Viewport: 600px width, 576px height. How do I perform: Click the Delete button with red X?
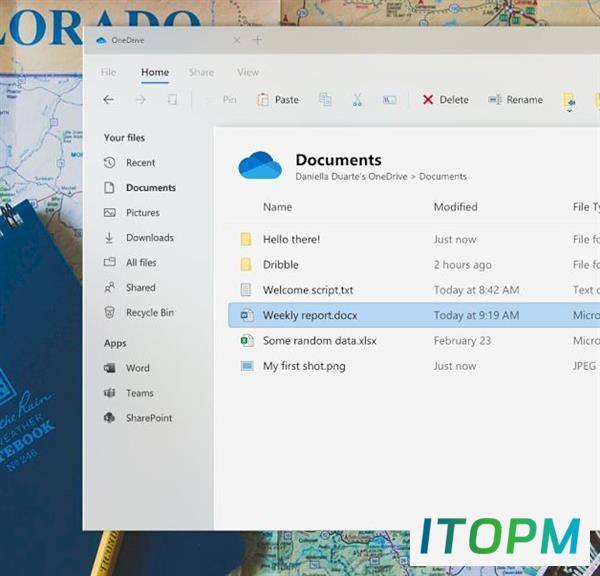pos(446,100)
